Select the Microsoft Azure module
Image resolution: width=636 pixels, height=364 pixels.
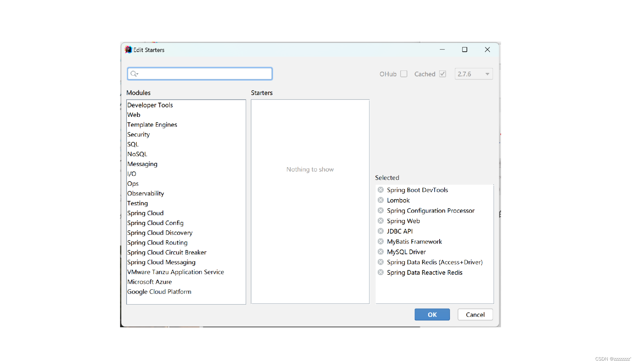coord(186,282)
